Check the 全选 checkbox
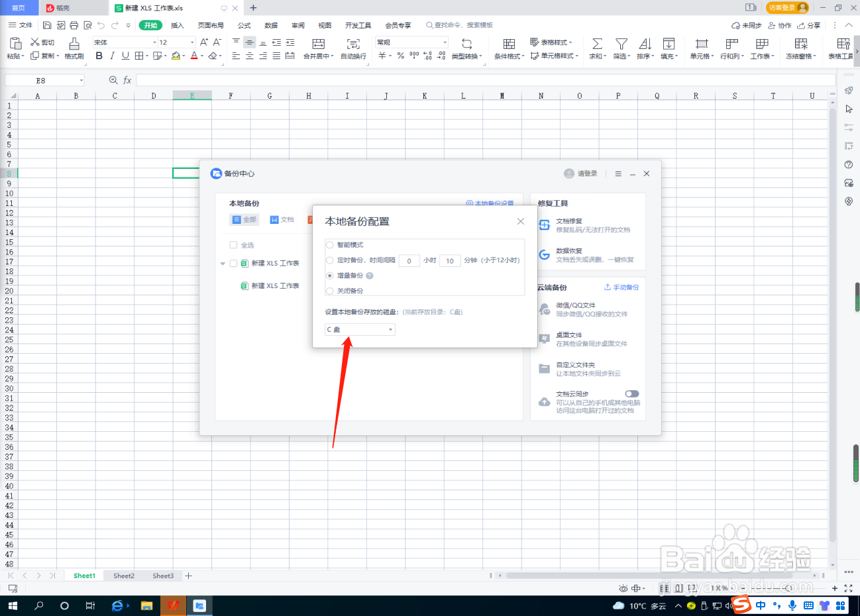860x616 pixels. 233,245
